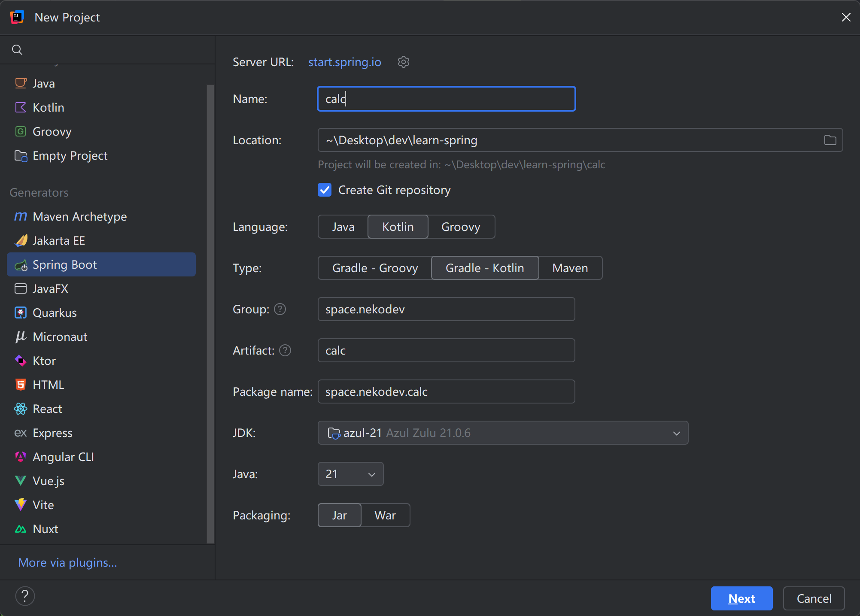Click the Artifact input field
Viewport: 860px width, 616px height.
(x=446, y=350)
